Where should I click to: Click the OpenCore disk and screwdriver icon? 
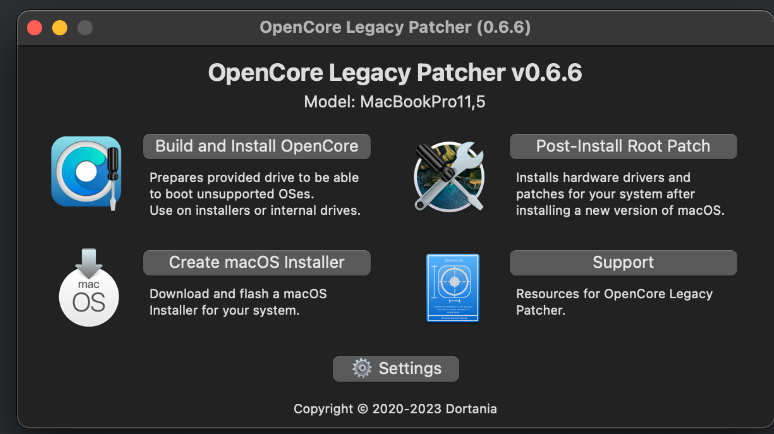click(86, 171)
